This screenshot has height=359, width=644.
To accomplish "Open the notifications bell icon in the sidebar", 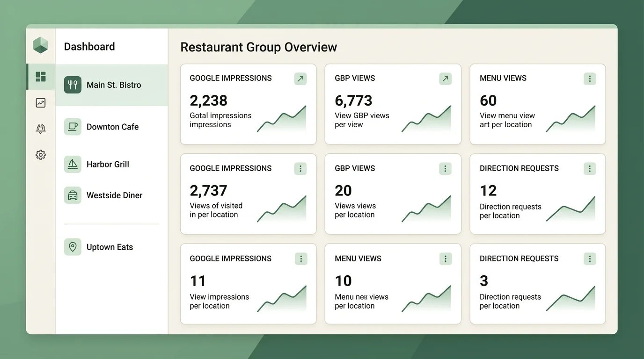I will [41, 129].
